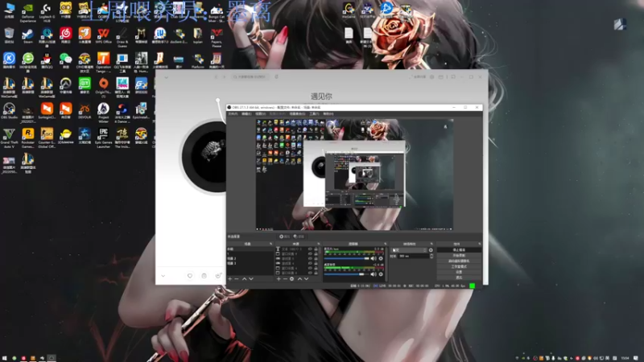Open the third OBS menu (View)
The image size is (644, 362).
(260, 113)
